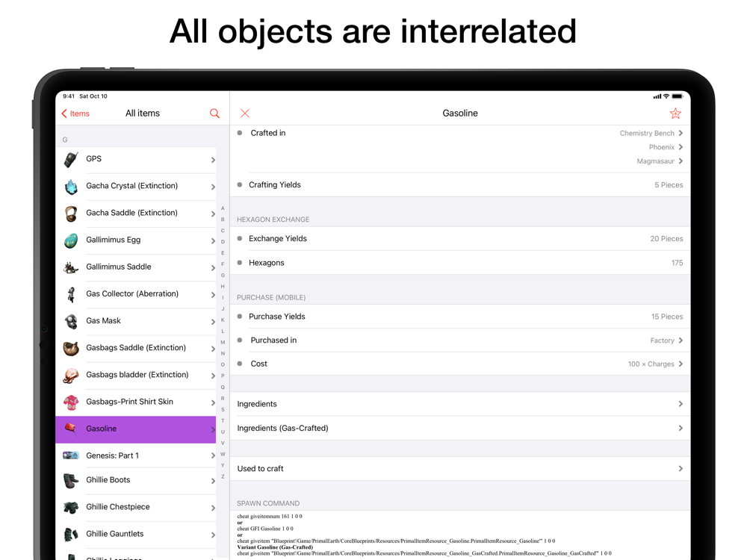
Task: Tap the Ghillie Chestpiece icon
Action: pos(71,508)
